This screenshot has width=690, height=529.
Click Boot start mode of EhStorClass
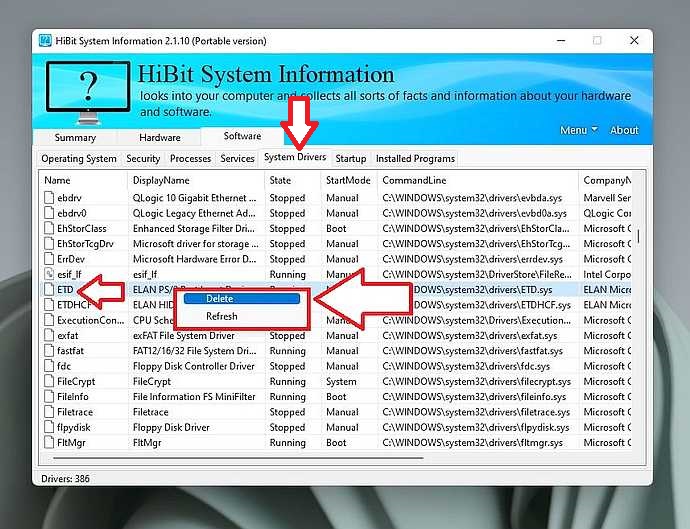point(336,229)
